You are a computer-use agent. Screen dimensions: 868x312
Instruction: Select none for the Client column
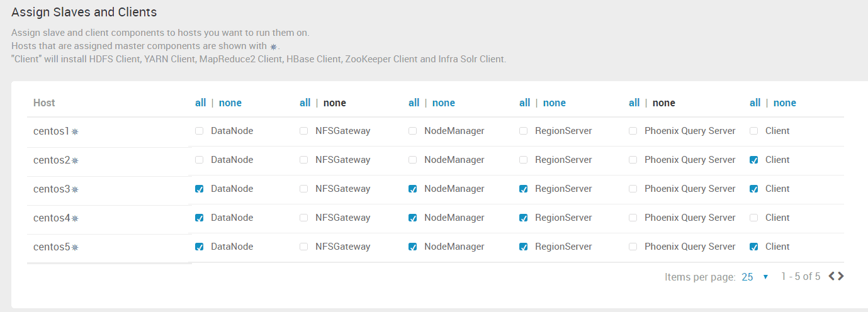tap(785, 103)
